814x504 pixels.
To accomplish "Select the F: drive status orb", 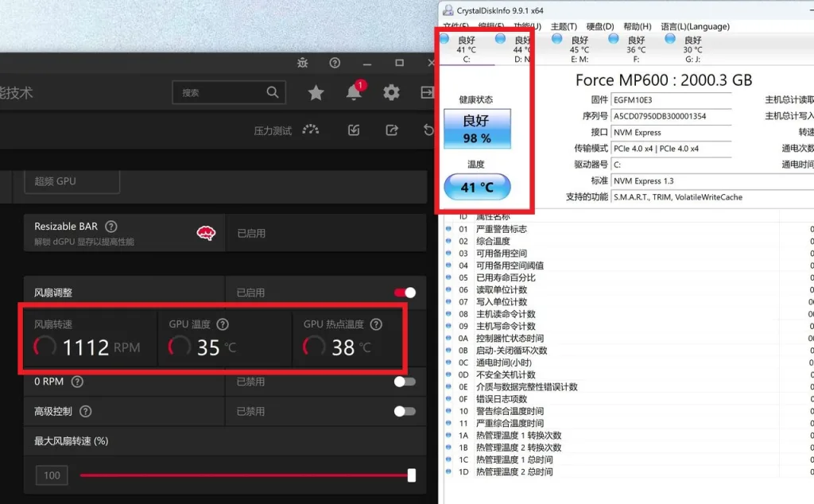I will (x=613, y=38).
